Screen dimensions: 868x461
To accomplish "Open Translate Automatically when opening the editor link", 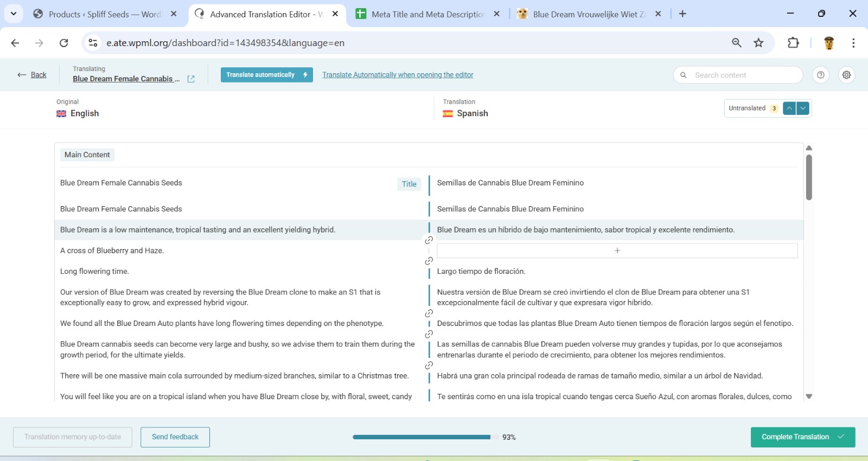I will click(398, 75).
